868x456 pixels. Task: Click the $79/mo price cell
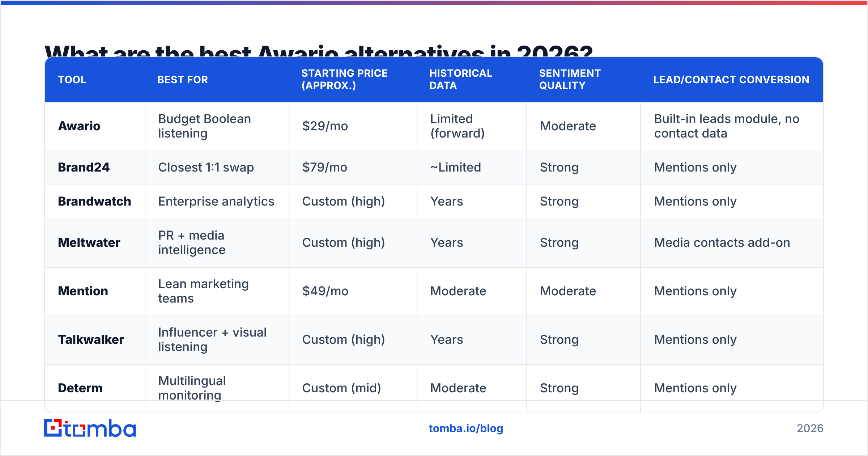tap(353, 168)
